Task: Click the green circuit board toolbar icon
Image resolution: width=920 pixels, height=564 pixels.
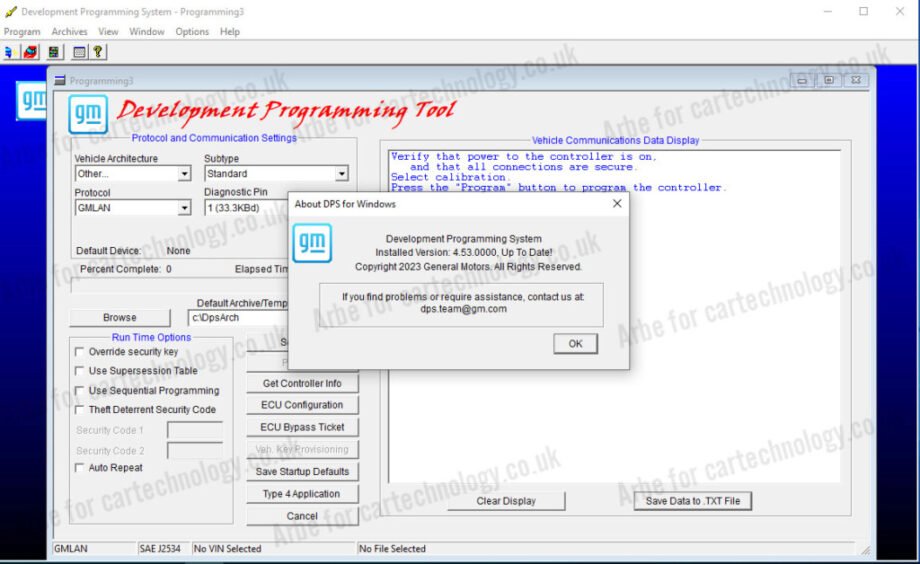Action: point(54,52)
